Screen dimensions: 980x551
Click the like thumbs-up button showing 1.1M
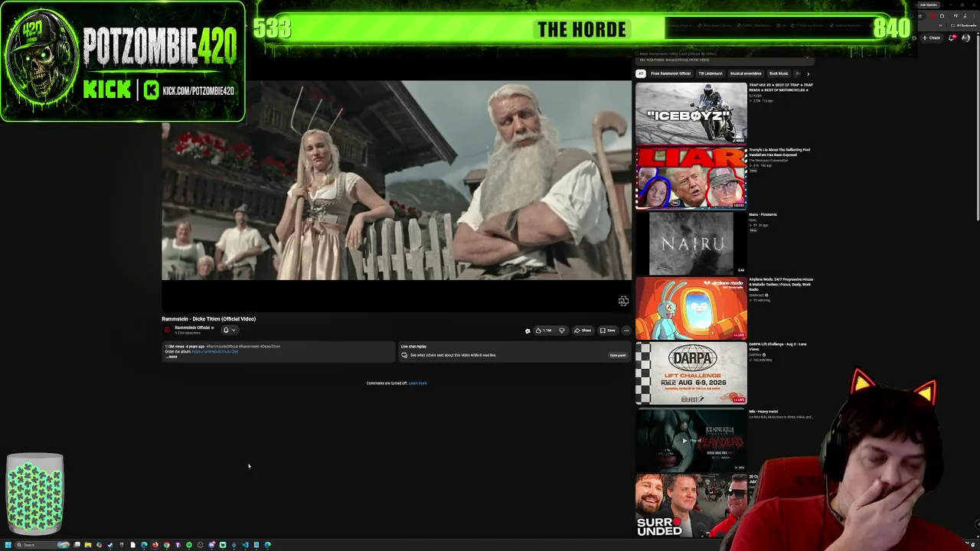coord(544,331)
